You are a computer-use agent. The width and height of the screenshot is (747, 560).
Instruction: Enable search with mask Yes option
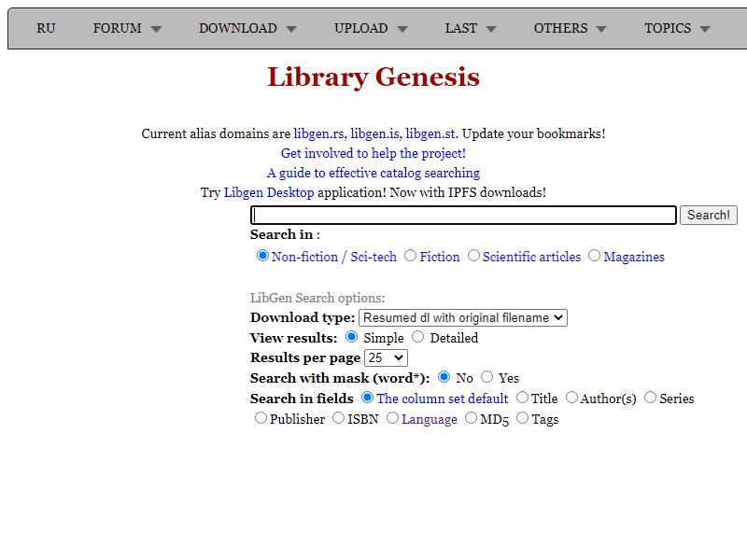pos(487,377)
